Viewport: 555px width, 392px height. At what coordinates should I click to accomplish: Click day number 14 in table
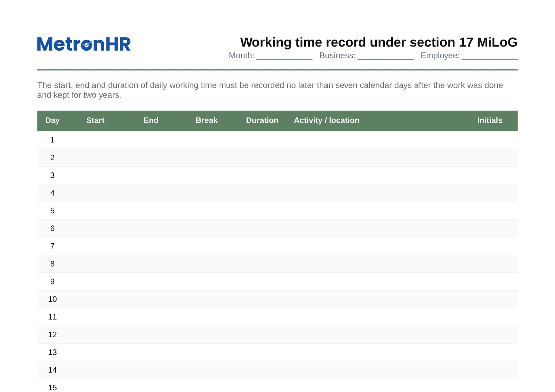[x=52, y=370]
